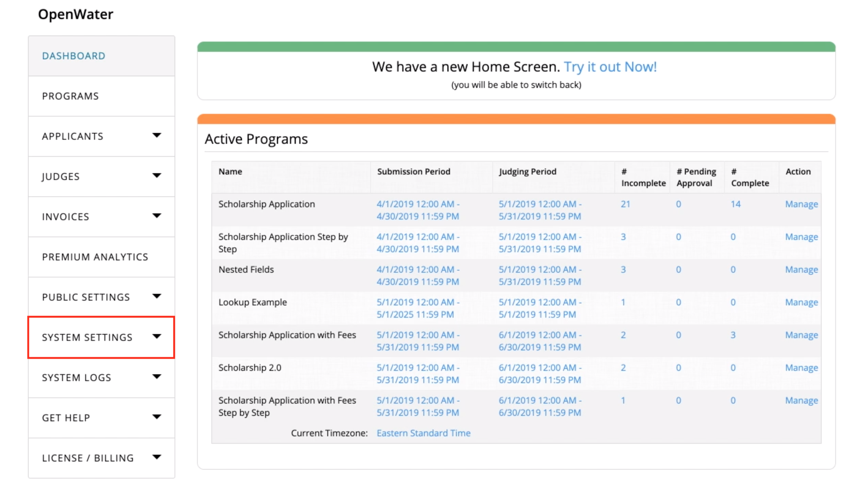The height and width of the screenshot is (484, 868).
Task: Expand the Invoices dropdown arrow
Action: pyautogui.click(x=157, y=216)
